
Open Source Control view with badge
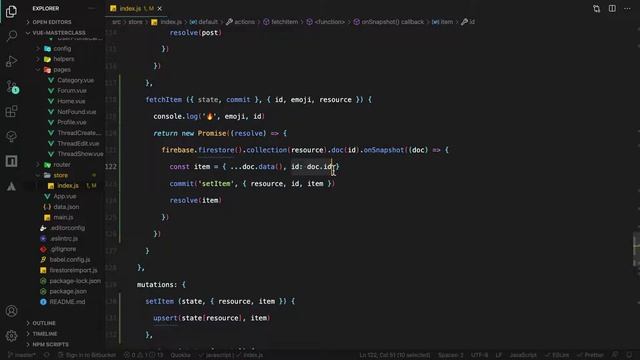(x=12, y=87)
